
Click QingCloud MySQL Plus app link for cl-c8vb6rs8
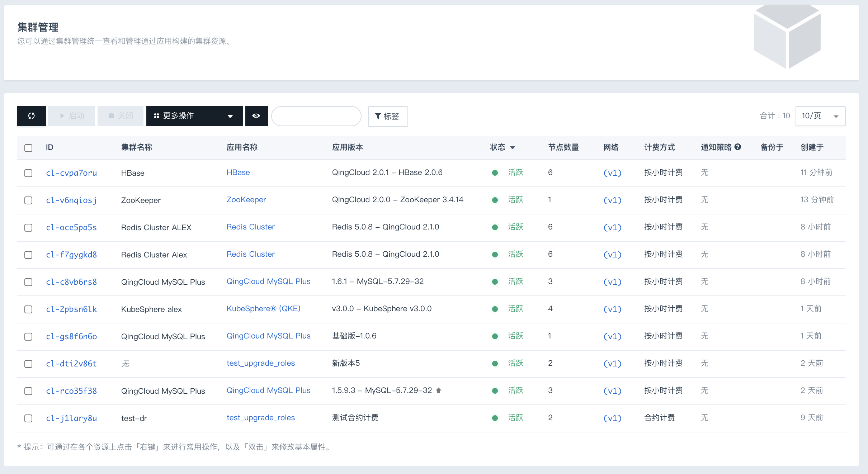point(268,281)
